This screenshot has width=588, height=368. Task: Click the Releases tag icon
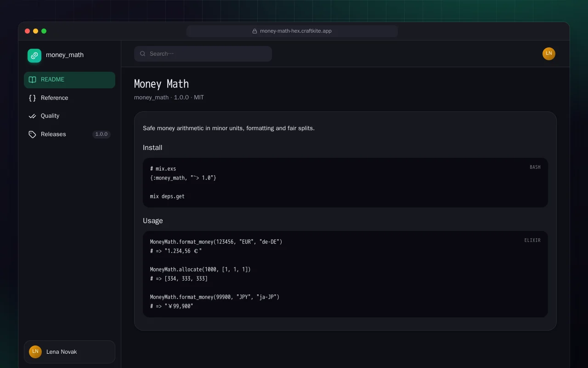(32, 134)
